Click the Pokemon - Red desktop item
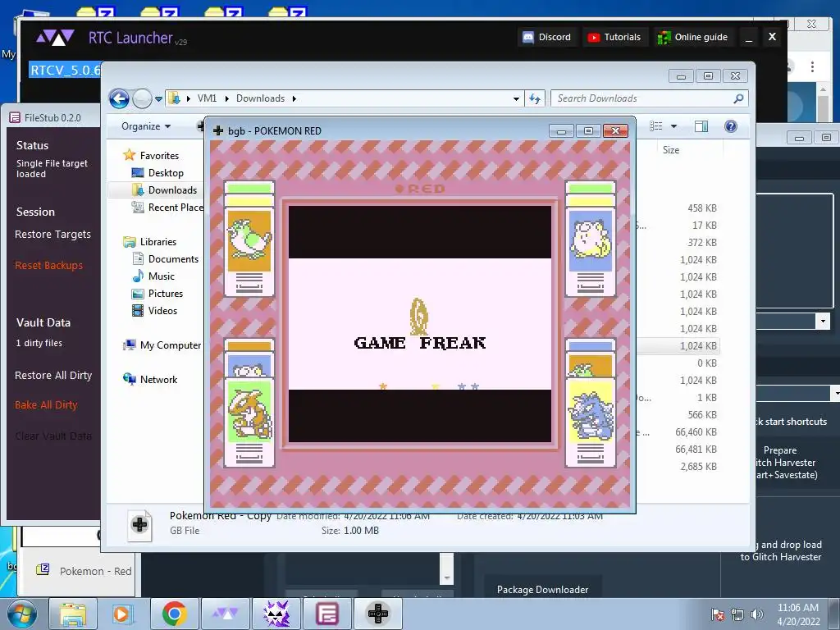The width and height of the screenshot is (840, 630). [x=84, y=571]
